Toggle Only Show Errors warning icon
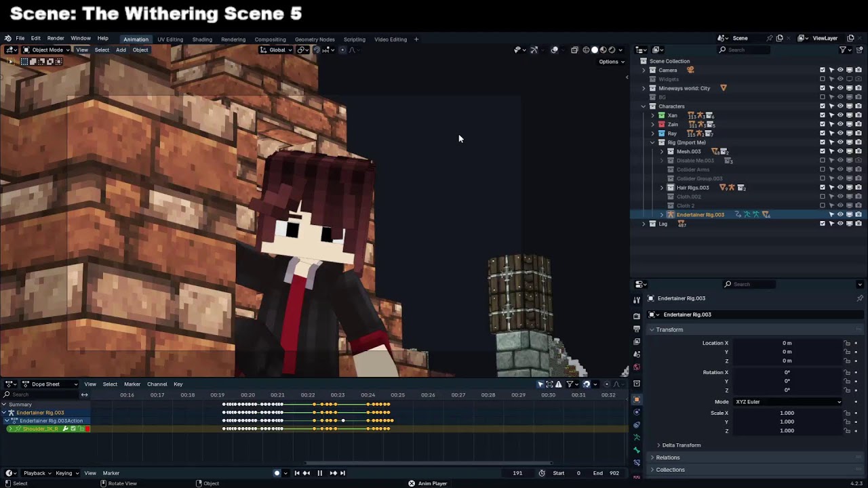Viewport: 868px width, 488px height. 558,384
